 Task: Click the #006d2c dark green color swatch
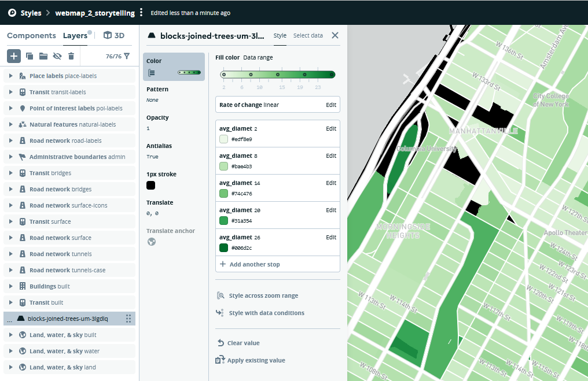[224, 247]
